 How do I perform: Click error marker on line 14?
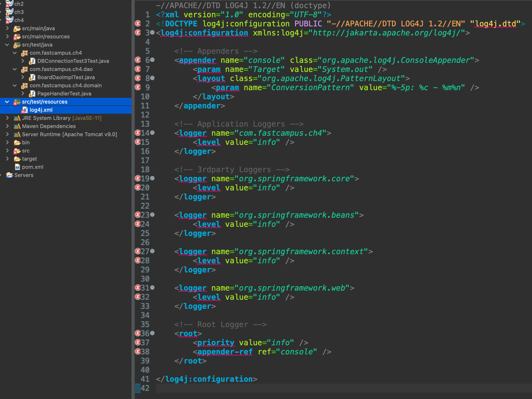point(138,133)
